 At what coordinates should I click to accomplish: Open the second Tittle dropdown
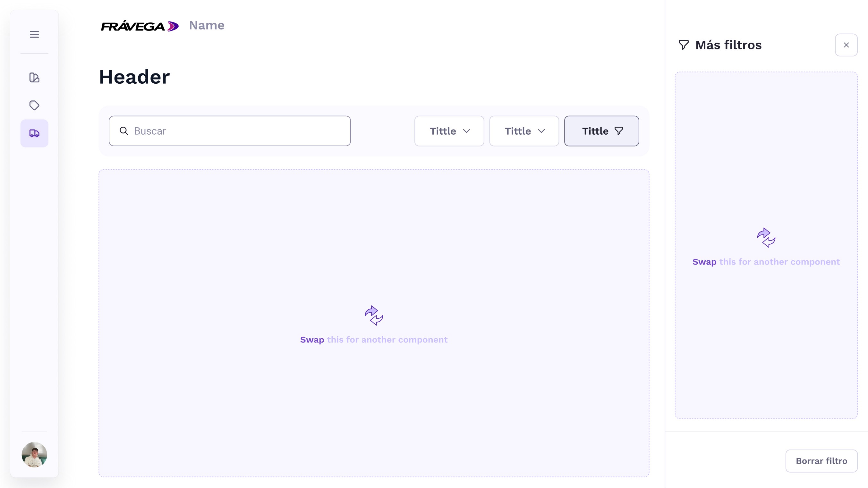pyautogui.click(x=523, y=131)
